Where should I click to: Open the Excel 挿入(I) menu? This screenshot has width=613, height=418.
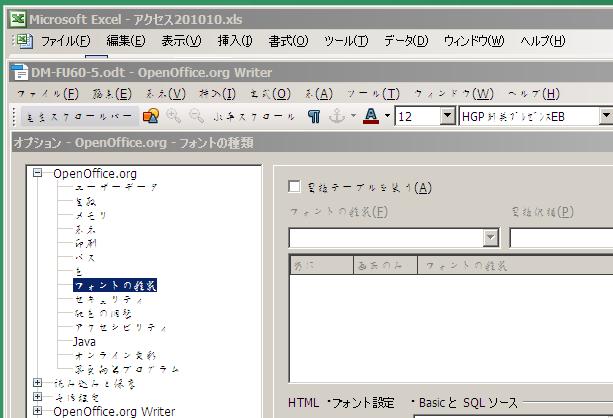click(235, 41)
